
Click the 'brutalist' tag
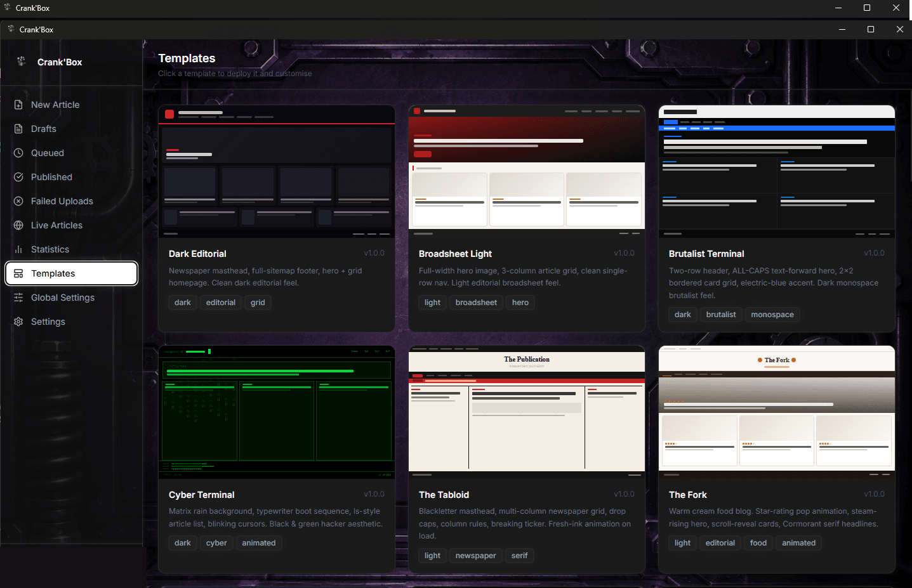tap(721, 315)
